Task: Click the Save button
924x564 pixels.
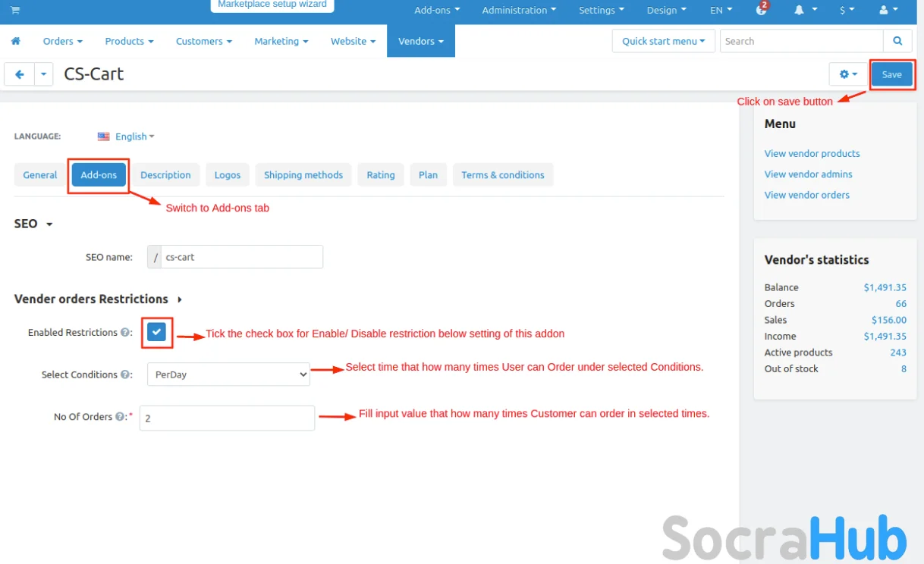Action: pyautogui.click(x=891, y=74)
